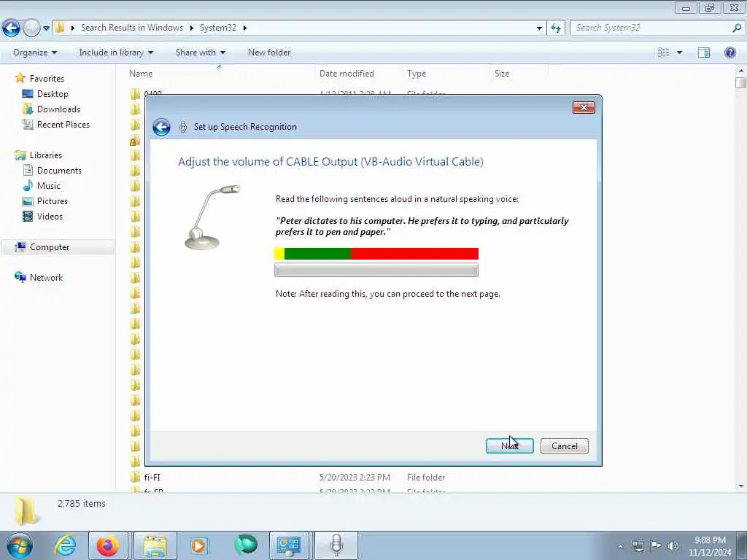Open address bar history dropdown
This screenshot has width=747, height=560.
[539, 28]
